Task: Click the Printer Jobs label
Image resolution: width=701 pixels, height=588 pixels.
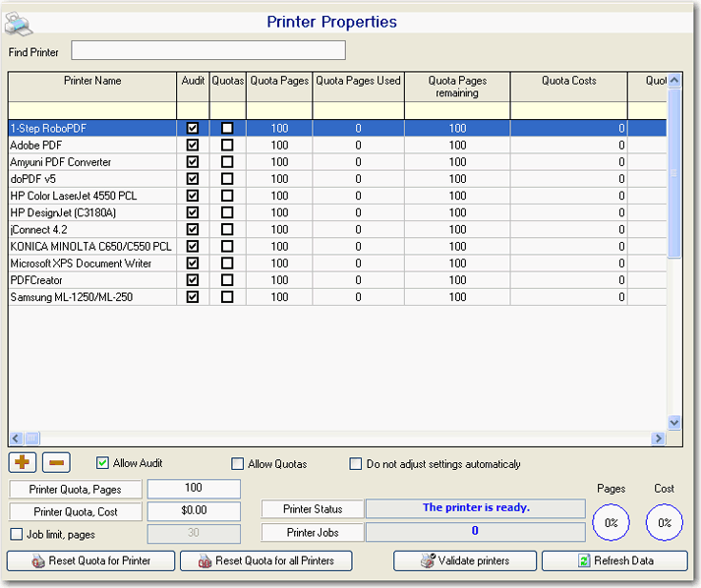Action: click(x=313, y=533)
